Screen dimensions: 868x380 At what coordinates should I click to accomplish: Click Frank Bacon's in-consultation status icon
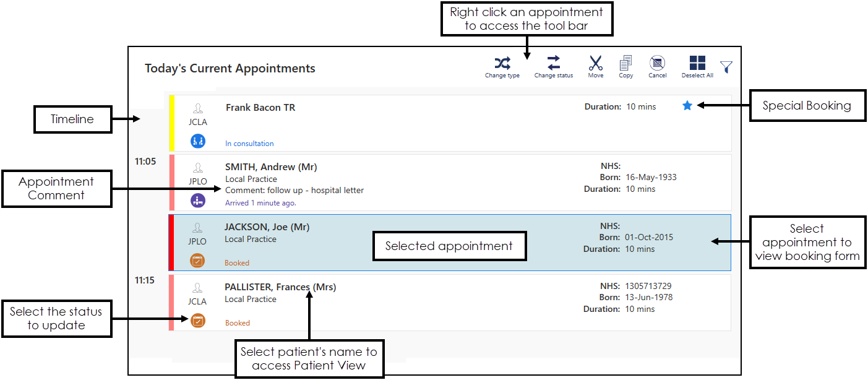click(198, 141)
